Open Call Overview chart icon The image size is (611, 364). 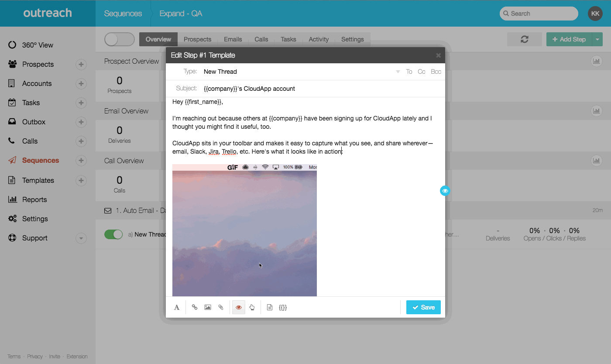(596, 161)
